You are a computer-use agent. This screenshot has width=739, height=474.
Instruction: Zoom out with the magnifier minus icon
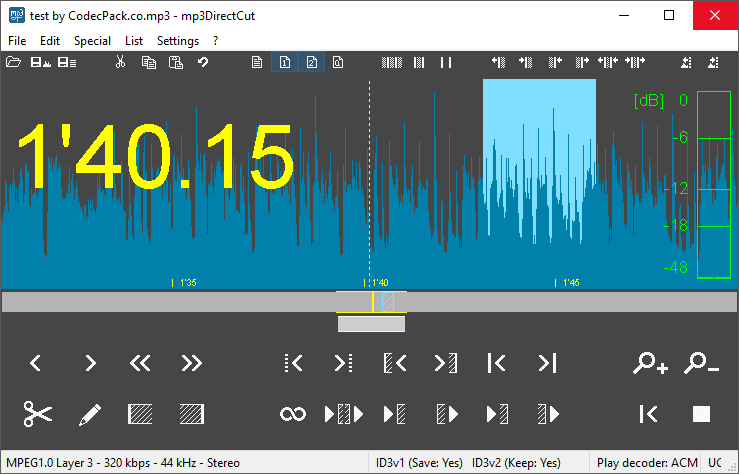tap(701, 363)
